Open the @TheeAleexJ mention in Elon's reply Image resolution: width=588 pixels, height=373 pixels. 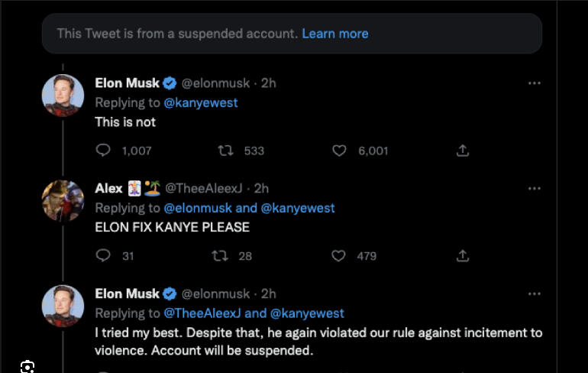pos(203,313)
